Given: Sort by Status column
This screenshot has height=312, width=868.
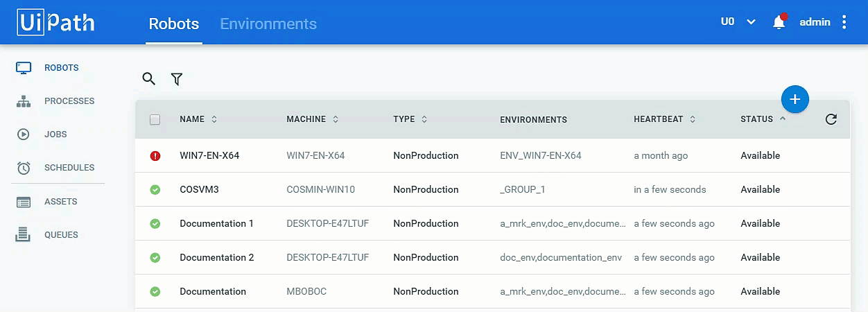Looking at the screenshot, I should pos(763,119).
